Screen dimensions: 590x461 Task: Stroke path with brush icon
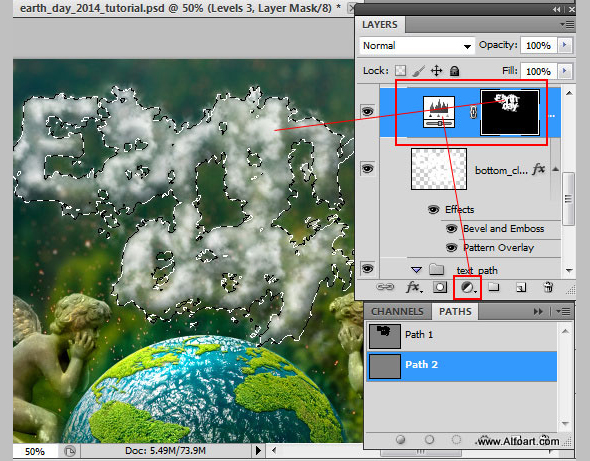429,440
